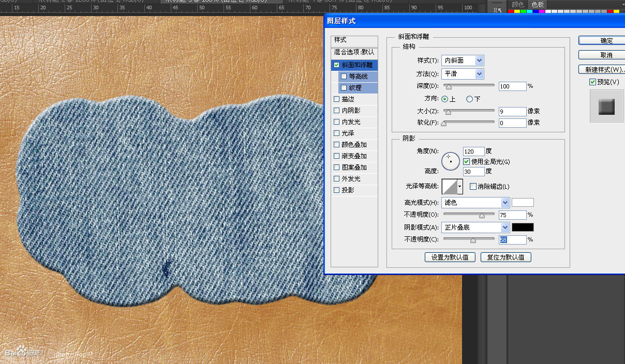
Task: Open the 样式(T) dropdown showing 内斜面
Action: coord(463,60)
